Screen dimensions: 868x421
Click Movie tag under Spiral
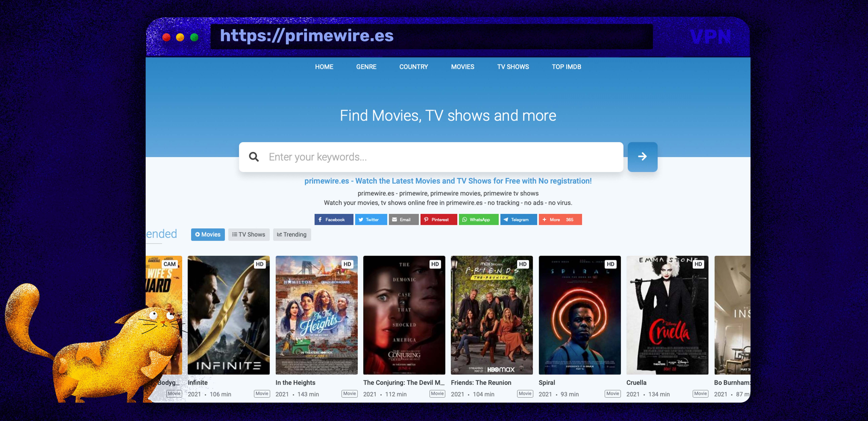(x=613, y=393)
